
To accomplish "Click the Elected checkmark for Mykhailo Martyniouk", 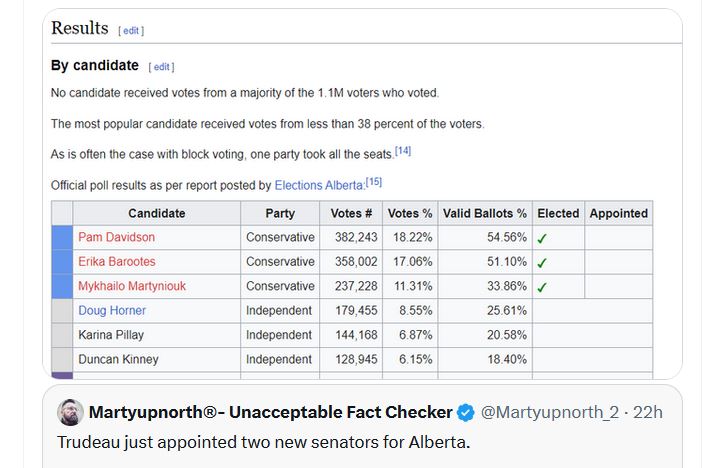I will point(542,287).
